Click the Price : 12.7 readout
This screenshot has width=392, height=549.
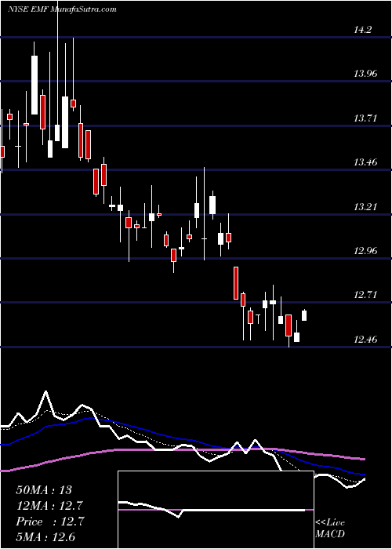pyautogui.click(x=49, y=522)
